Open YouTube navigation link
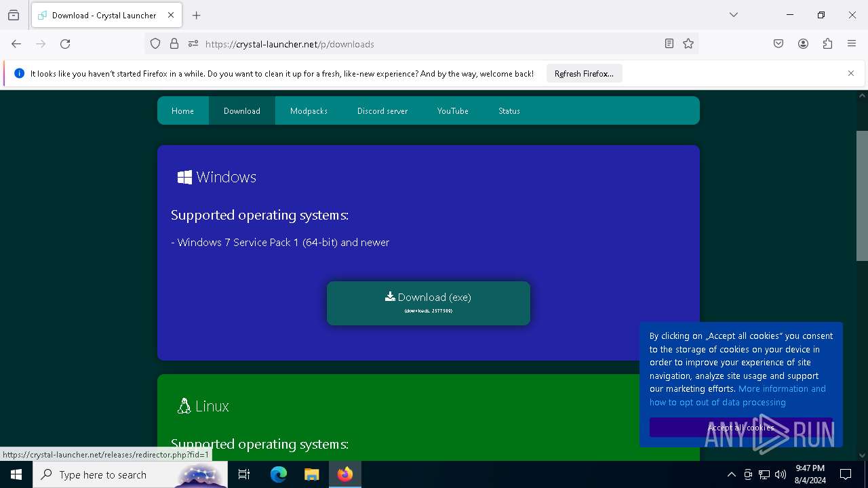This screenshot has height=488, width=868. [x=453, y=110]
